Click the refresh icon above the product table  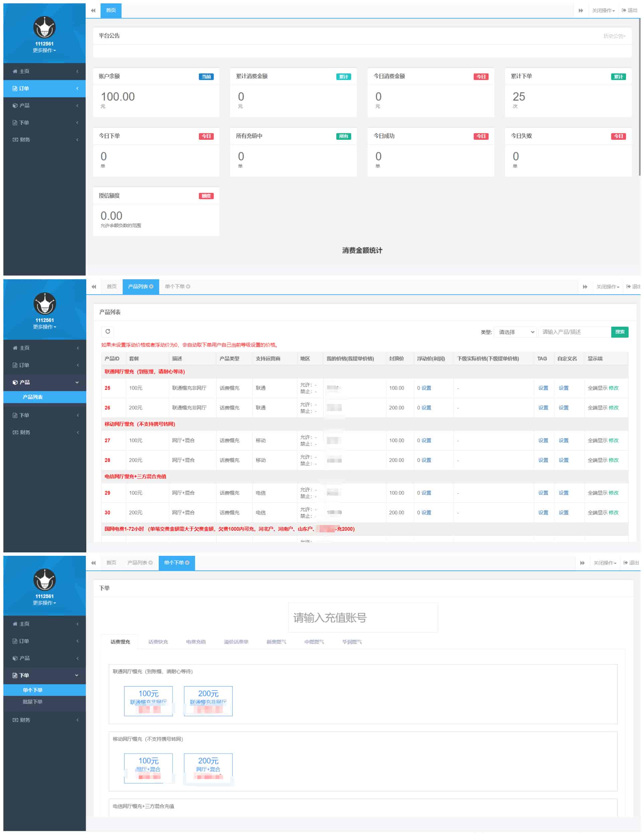pyautogui.click(x=108, y=331)
